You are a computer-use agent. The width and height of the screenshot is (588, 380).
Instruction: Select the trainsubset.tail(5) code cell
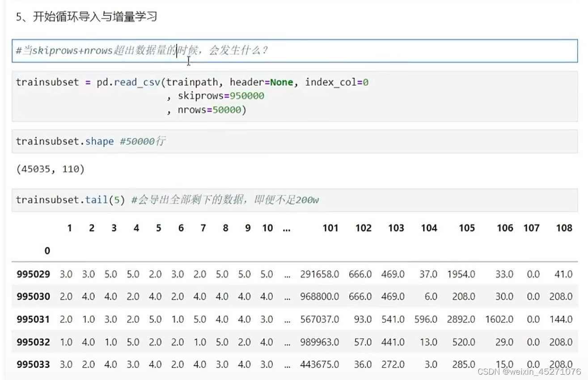click(x=295, y=200)
